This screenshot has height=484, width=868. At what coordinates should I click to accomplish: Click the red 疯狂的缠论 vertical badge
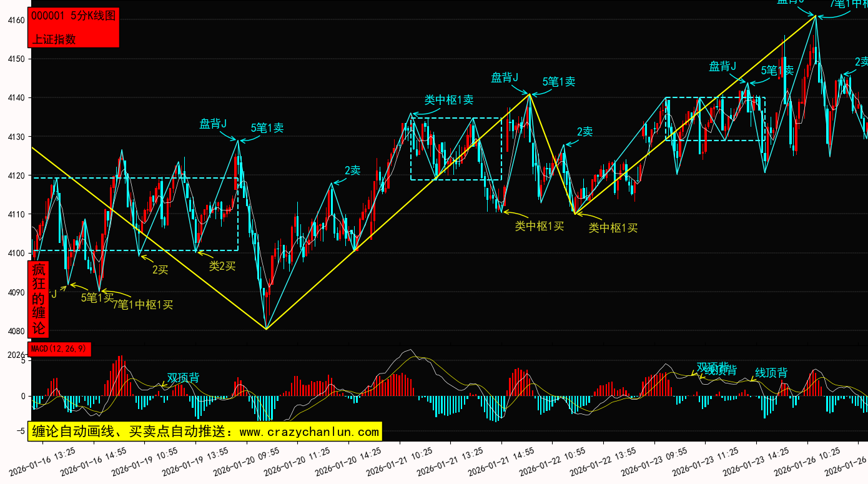(39, 299)
